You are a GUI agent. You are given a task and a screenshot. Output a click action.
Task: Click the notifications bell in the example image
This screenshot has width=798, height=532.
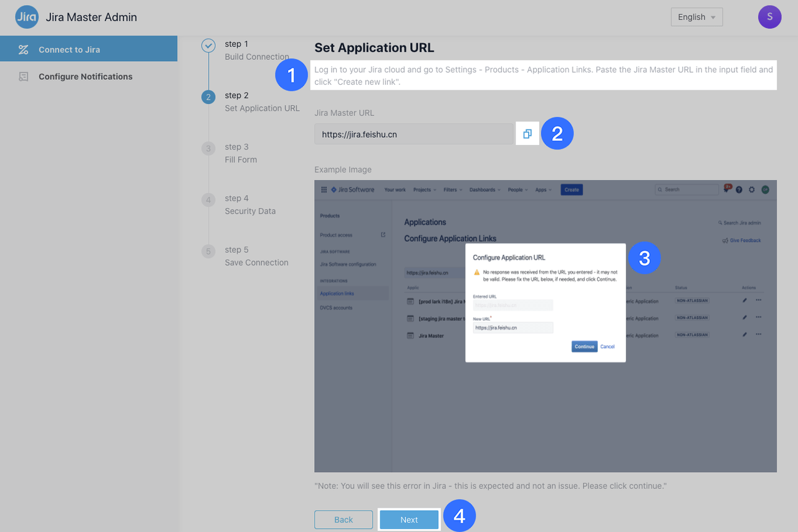[x=726, y=189]
